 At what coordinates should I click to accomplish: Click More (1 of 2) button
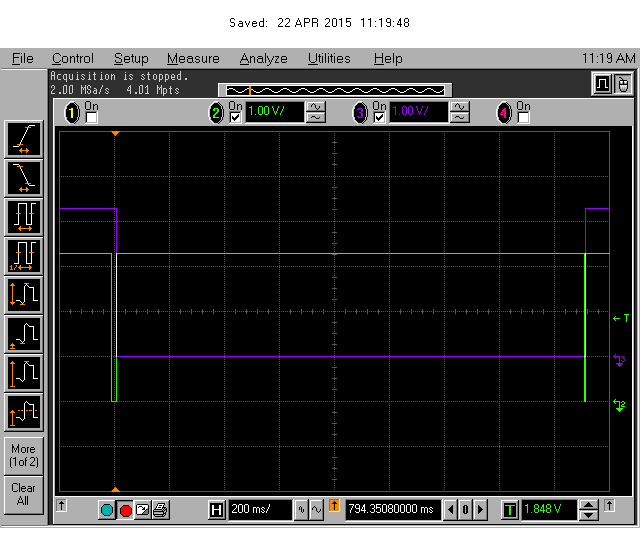[x=24, y=455]
